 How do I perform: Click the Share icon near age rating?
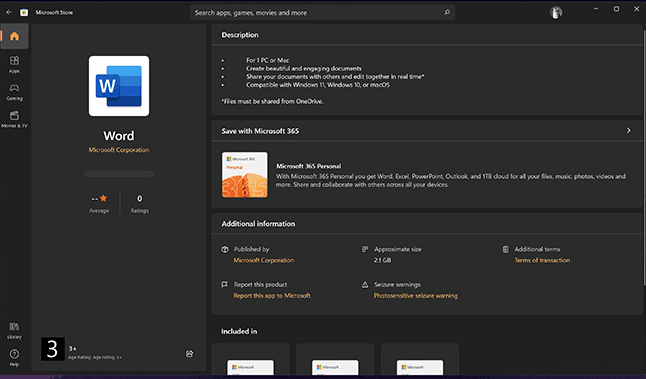tap(190, 353)
